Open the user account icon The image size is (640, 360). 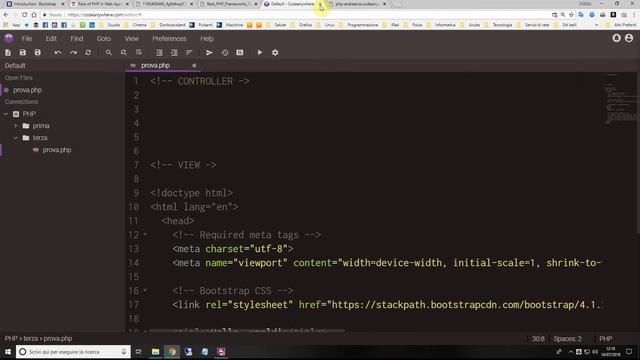coord(629,38)
